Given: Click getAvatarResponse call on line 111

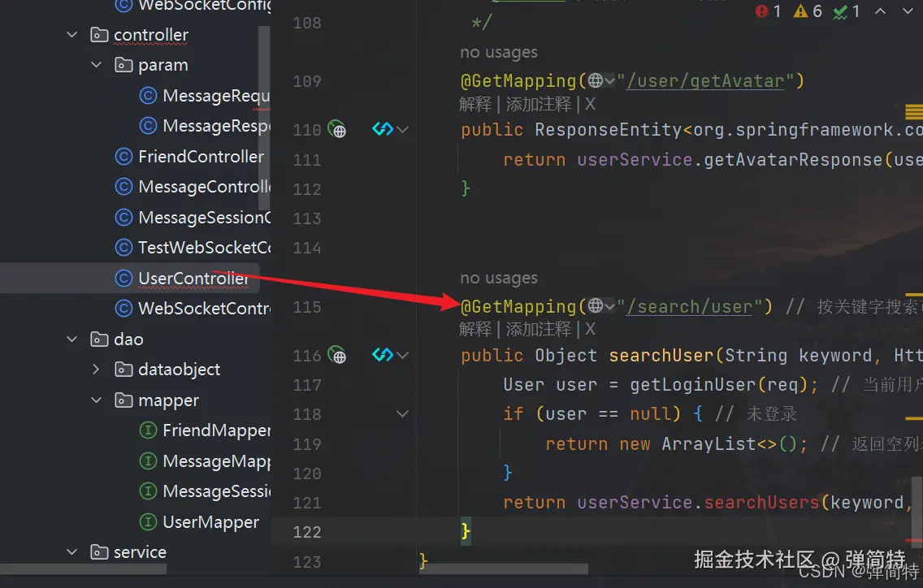Looking at the screenshot, I should 793,159.
